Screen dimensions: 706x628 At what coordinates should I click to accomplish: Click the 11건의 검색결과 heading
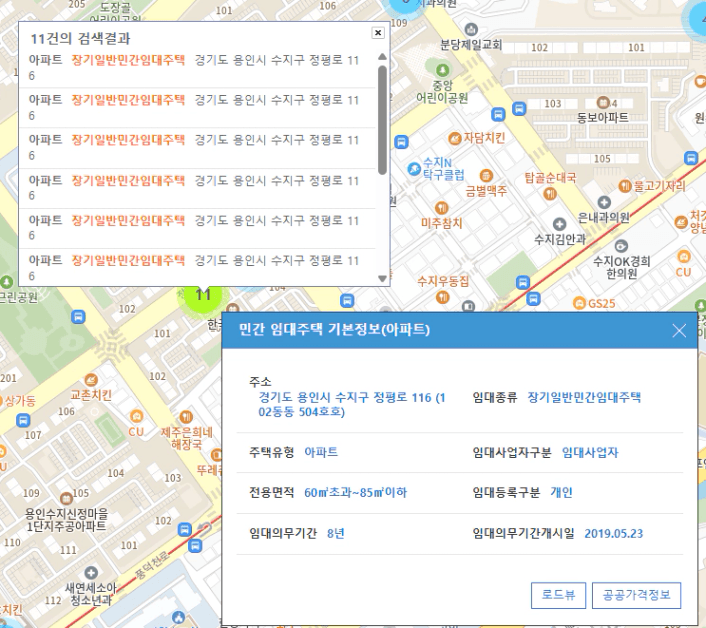click(80, 39)
